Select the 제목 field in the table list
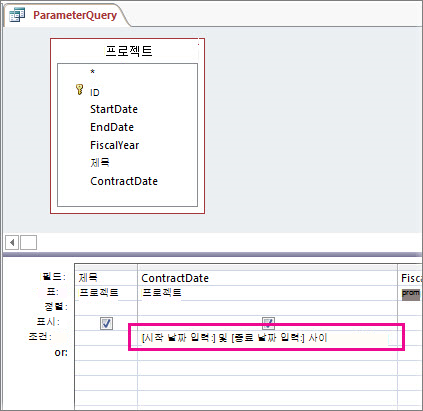Image resolution: width=423 pixels, height=411 pixels. [100, 163]
